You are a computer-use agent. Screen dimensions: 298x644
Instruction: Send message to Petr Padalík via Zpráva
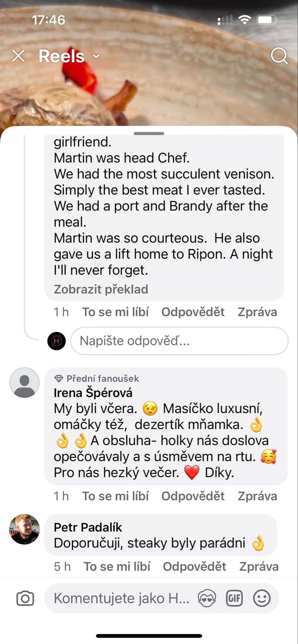[x=259, y=566]
